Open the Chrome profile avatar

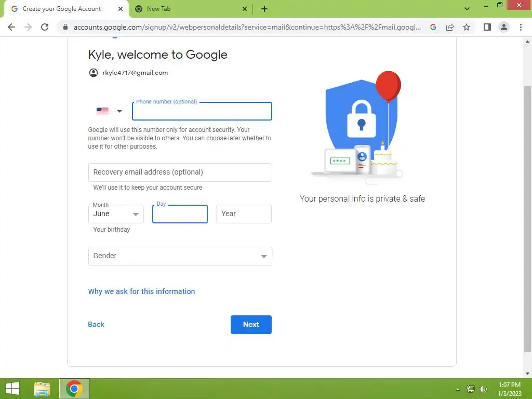504,27
